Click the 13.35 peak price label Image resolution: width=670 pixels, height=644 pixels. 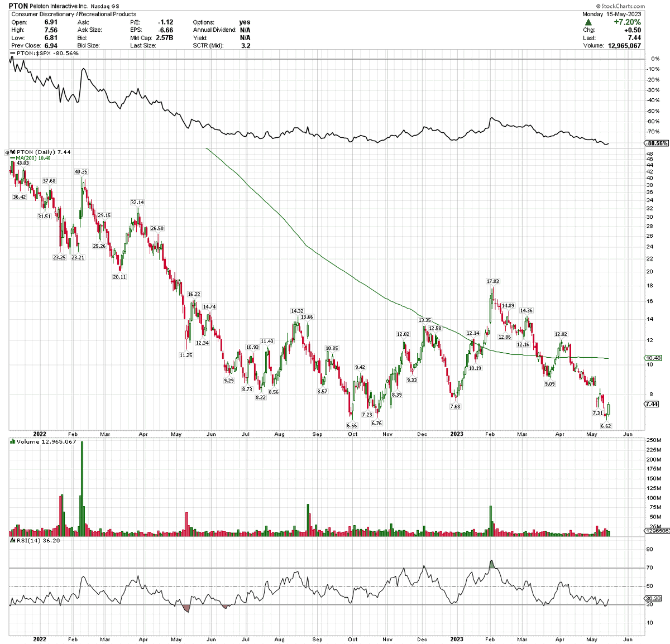point(425,320)
